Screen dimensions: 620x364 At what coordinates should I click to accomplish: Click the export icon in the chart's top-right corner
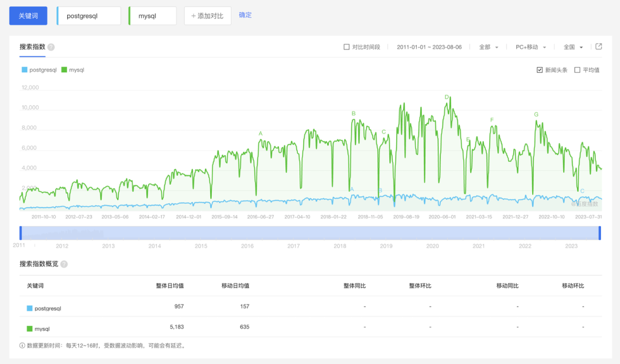(x=599, y=47)
